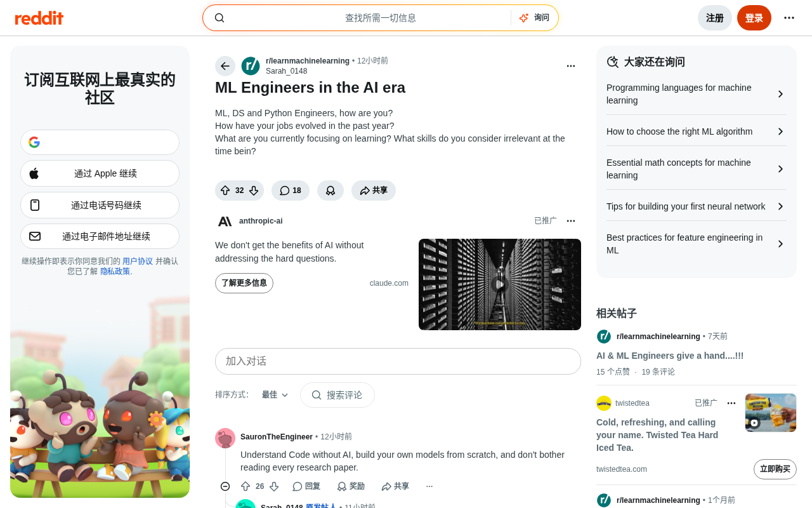This screenshot has height=508, width=812.
Task: Open the r/learnmachinelearning avatar on the post header
Action: coord(251,66)
